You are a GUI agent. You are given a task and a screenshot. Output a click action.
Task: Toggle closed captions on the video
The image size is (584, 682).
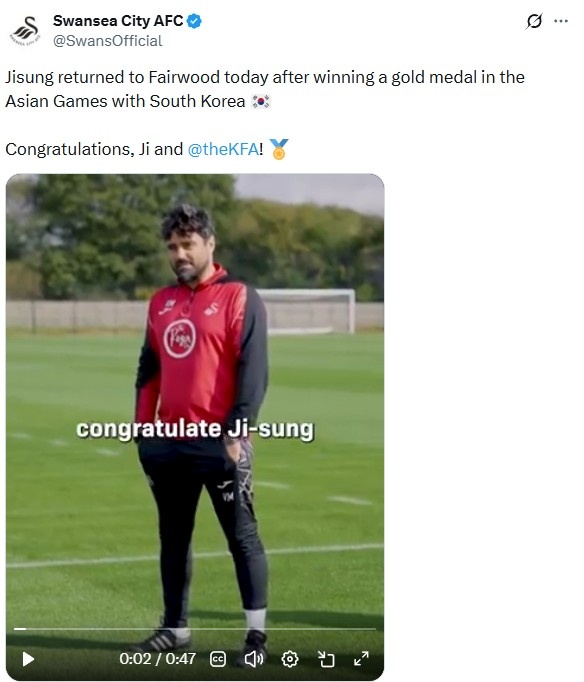pyautogui.click(x=218, y=659)
